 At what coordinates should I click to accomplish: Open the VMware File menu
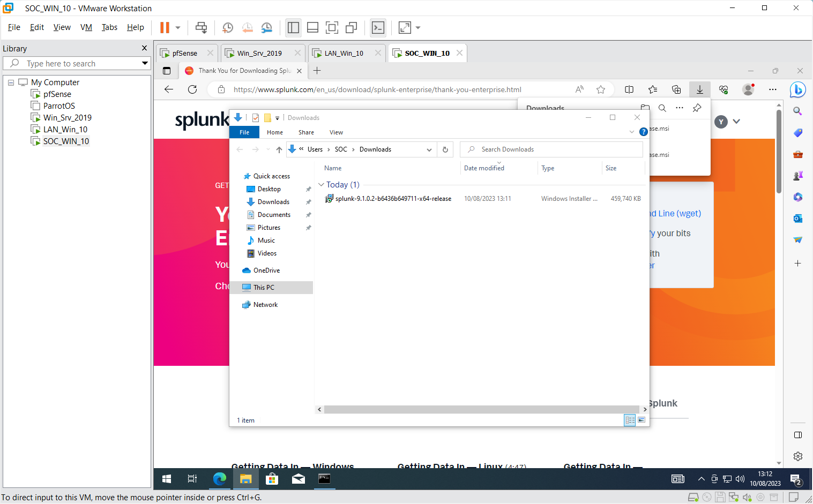[x=14, y=27]
